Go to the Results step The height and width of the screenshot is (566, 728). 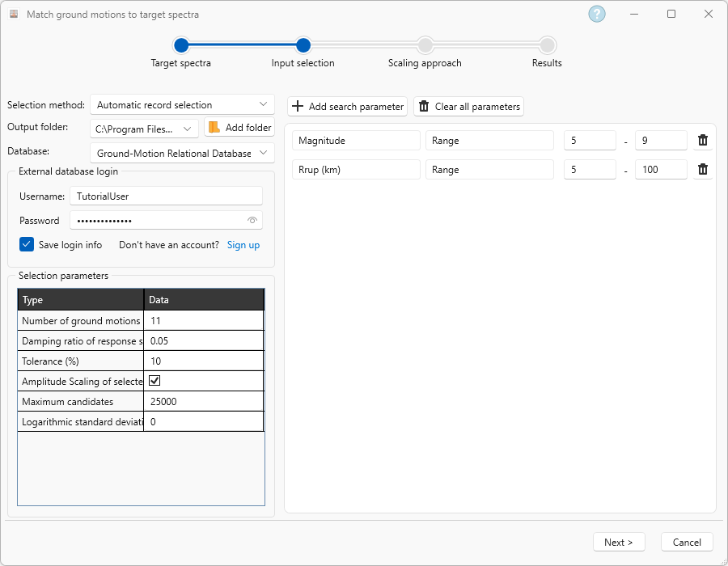(x=548, y=45)
